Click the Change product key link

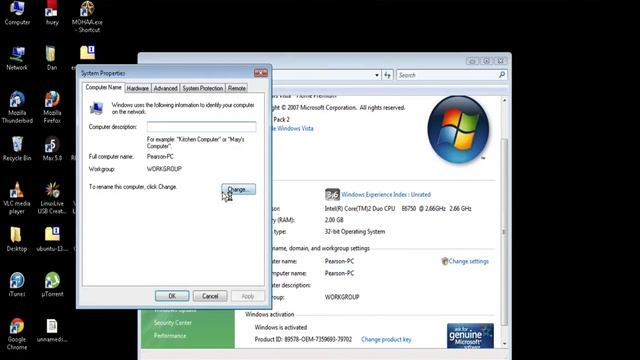(x=386, y=339)
